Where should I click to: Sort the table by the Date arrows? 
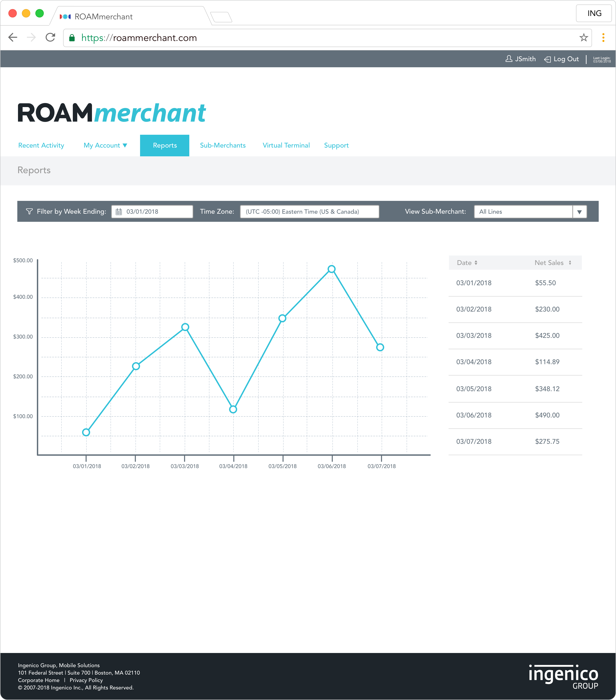pos(476,263)
